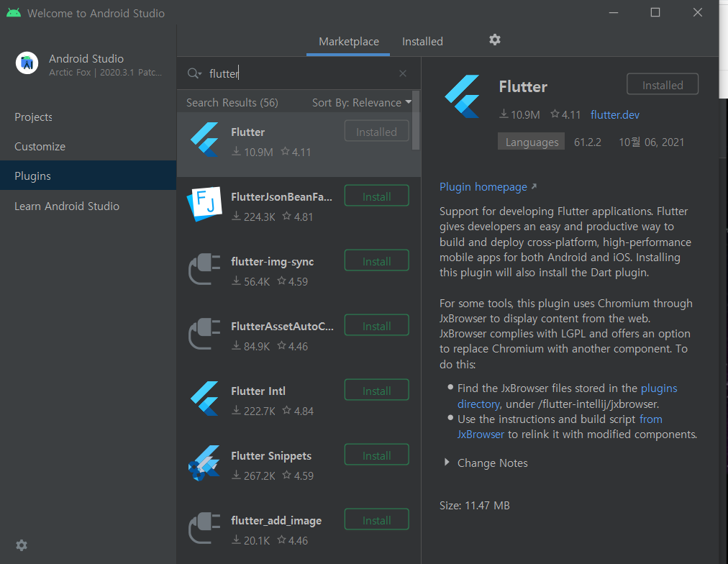Viewport: 728px width, 564px height.
Task: Minimize the Android Studio window
Action: point(614,12)
